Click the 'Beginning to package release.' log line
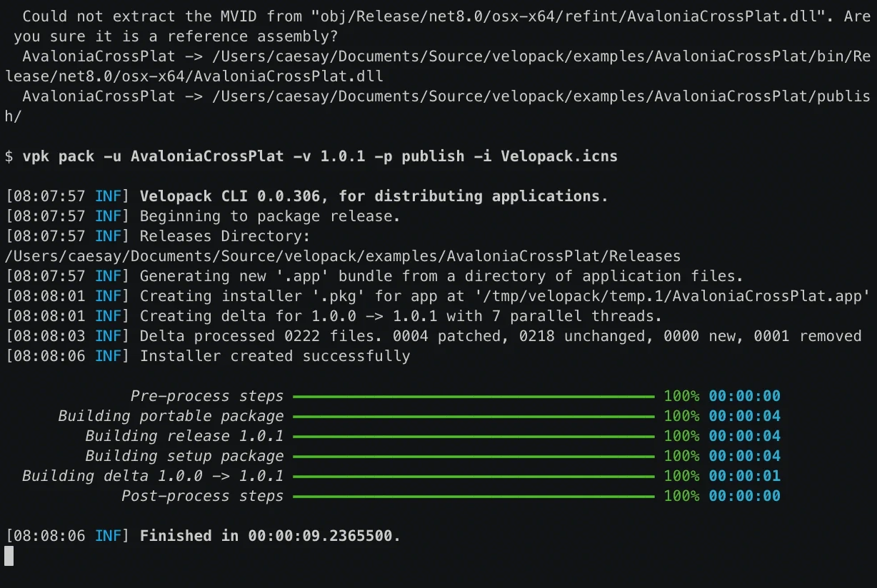The width and height of the screenshot is (877, 588). pos(270,216)
